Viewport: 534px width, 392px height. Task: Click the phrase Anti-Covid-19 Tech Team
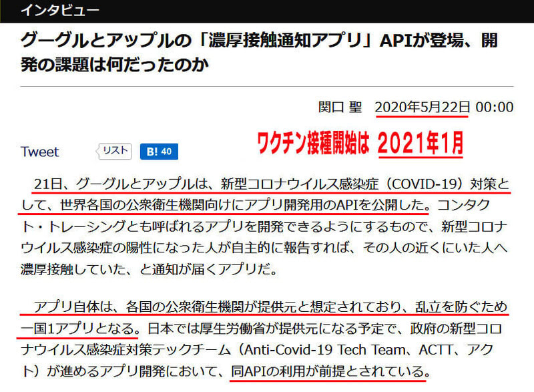(x=325, y=350)
